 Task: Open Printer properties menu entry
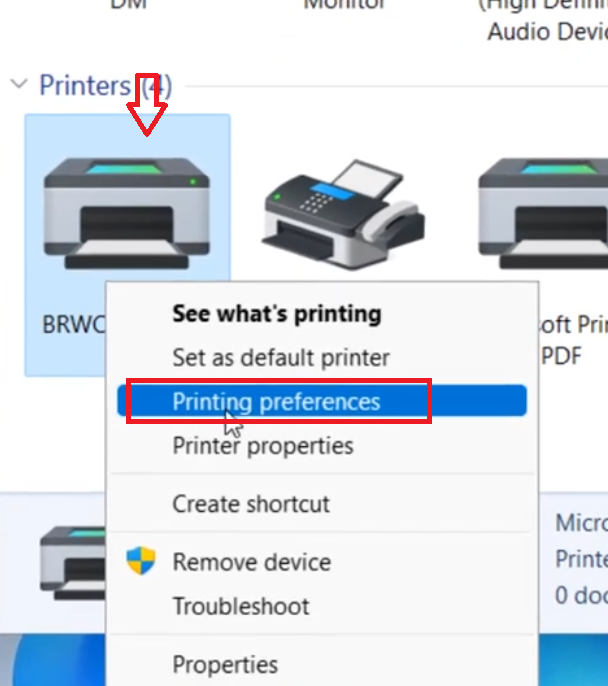pos(262,445)
